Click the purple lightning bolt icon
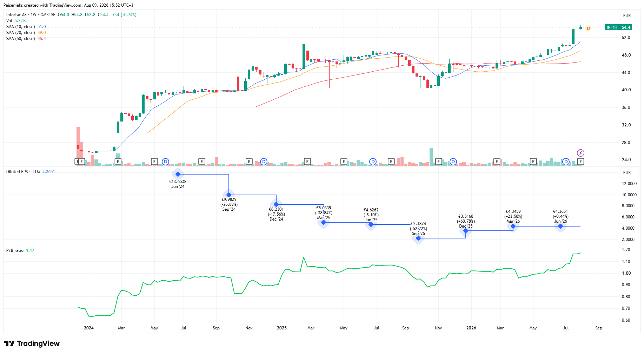The image size is (644, 354). click(x=581, y=153)
